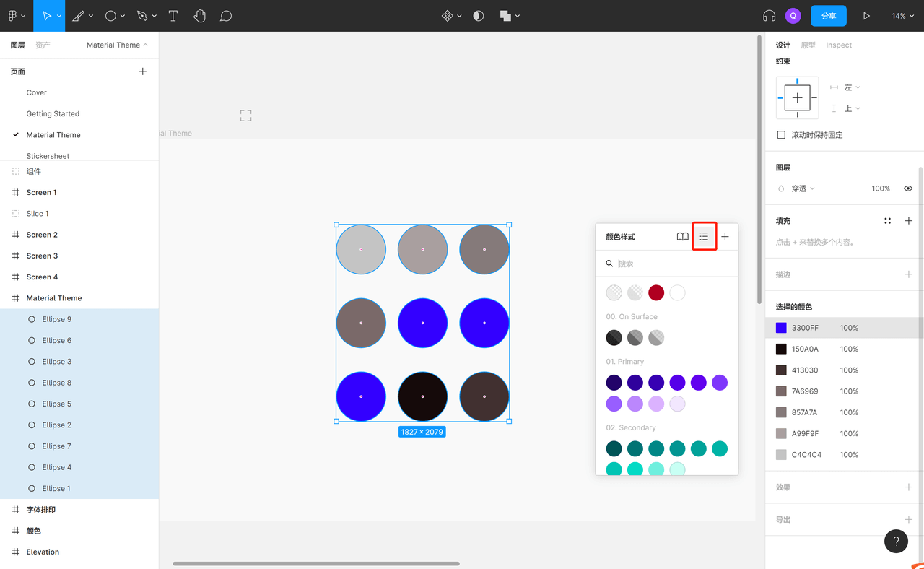Open the color style library book icon
Image resolution: width=924 pixels, height=569 pixels.
tap(682, 237)
